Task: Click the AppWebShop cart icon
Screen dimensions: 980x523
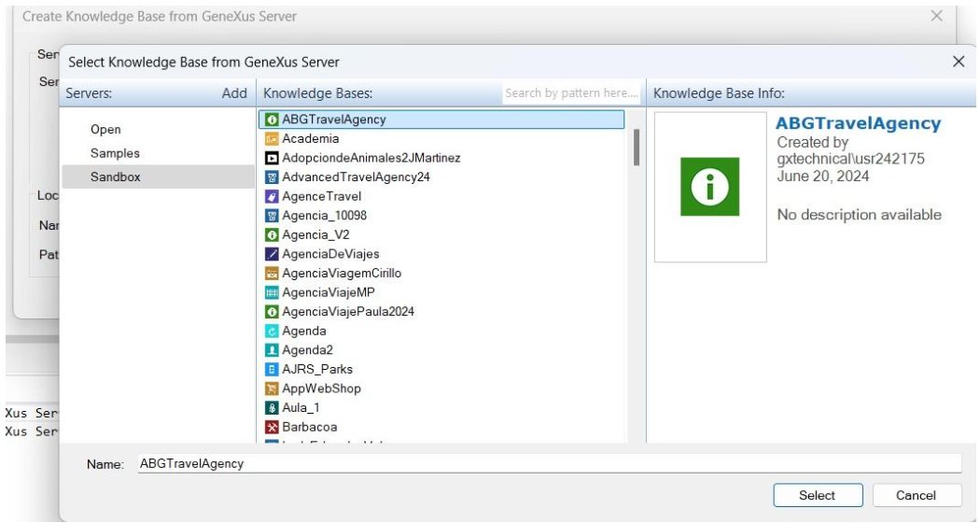Action: click(x=273, y=389)
